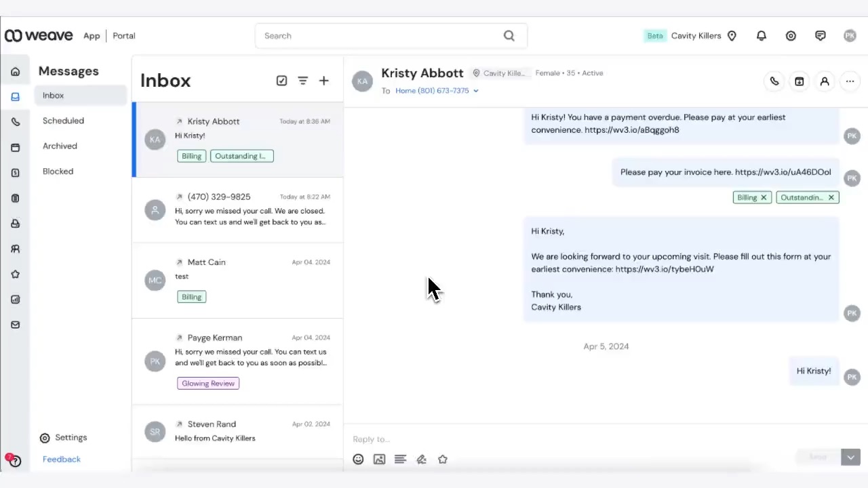868x488 pixels.
Task: Remove the Billing tag from message
Action: 764,197
